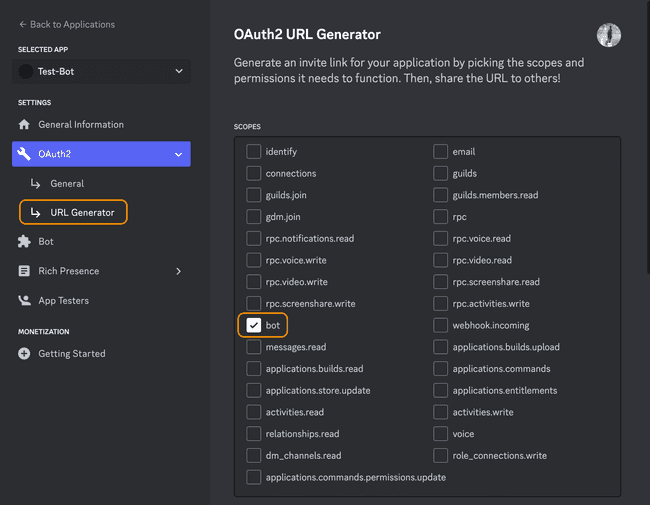Check rpc.video.read scope
This screenshot has height=505, width=650.
click(440, 260)
